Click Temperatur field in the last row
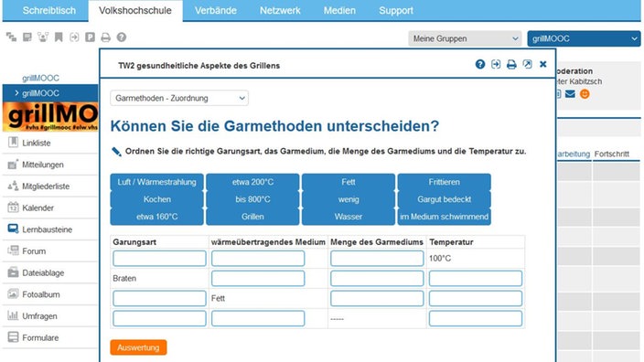The width and height of the screenshot is (644, 362). [x=476, y=318]
